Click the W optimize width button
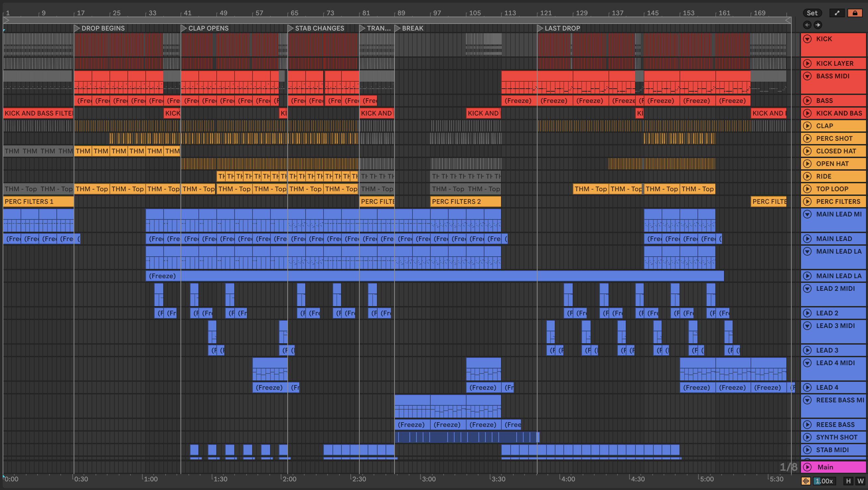Screen dimensions: 868x490 (860, 481)
